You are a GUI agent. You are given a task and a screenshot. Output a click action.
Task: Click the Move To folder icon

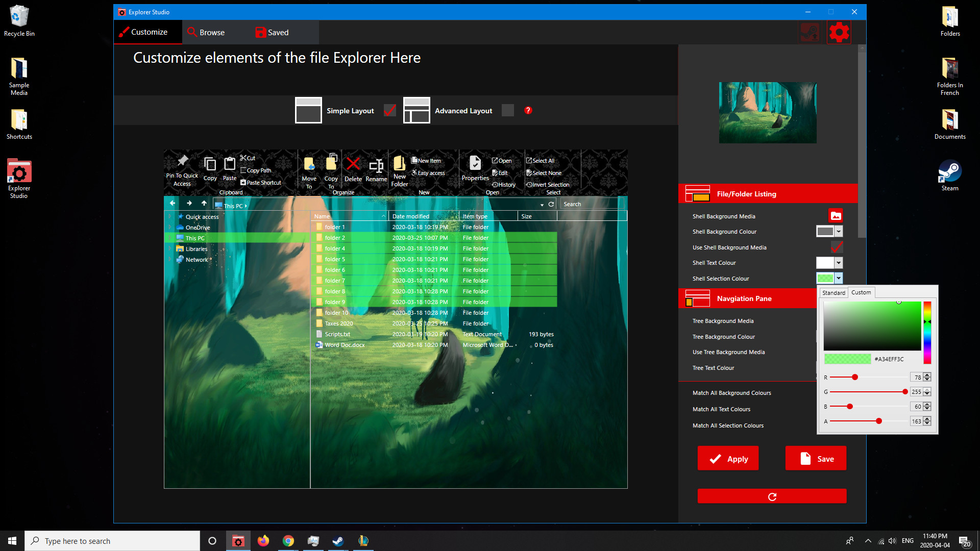tap(309, 164)
